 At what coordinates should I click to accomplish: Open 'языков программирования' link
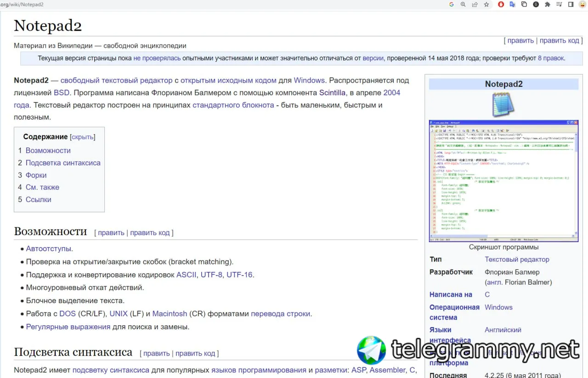[x=259, y=370]
